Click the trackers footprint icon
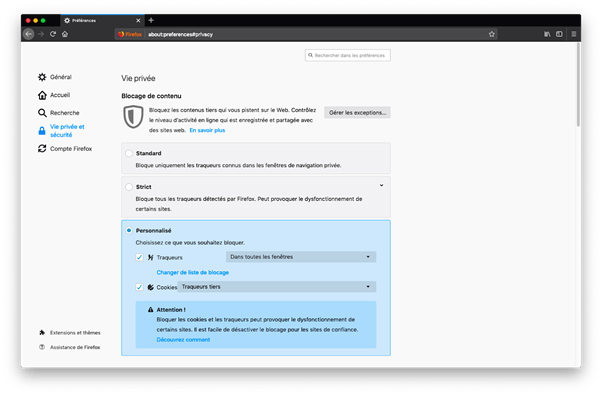The image size is (602, 395). 150,257
